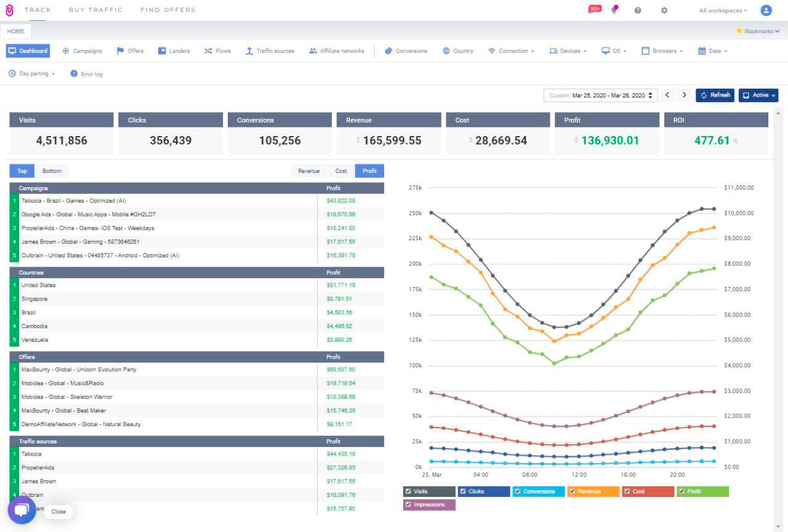Click the lightbulb tips icon

[x=614, y=10]
